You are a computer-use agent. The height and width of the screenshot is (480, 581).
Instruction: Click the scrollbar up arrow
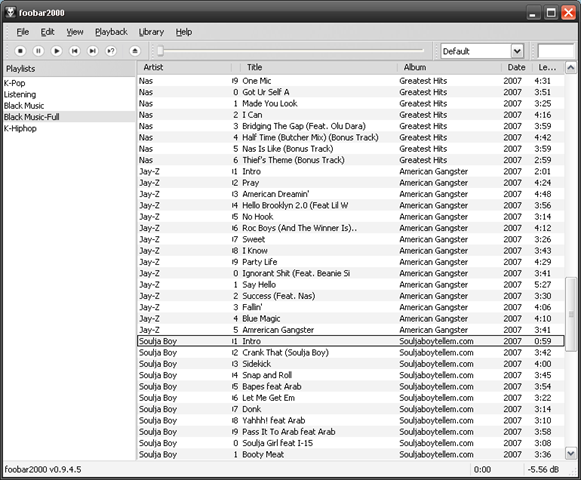[571, 68]
